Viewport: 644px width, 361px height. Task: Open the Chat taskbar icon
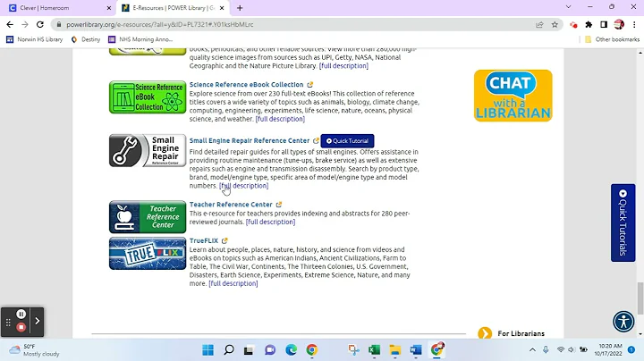pos(270,350)
